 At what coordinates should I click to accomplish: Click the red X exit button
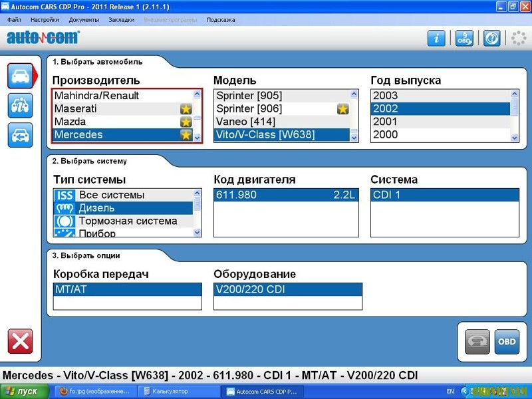click(21, 341)
